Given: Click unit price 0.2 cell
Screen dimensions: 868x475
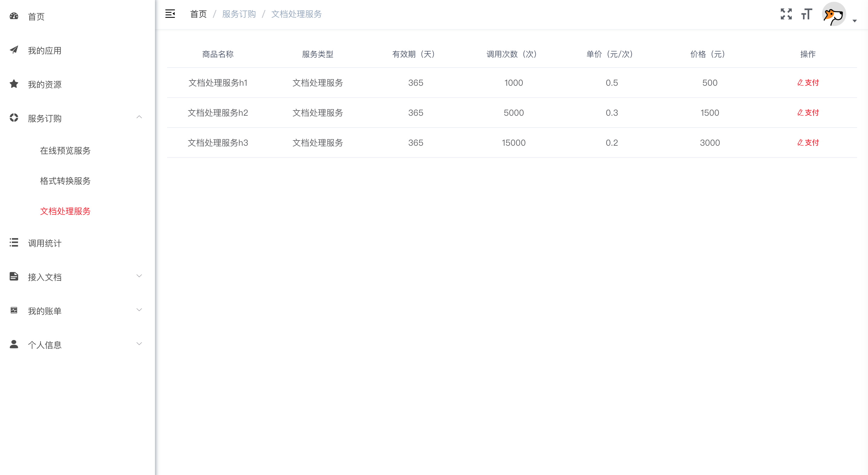Looking at the screenshot, I should [612, 143].
